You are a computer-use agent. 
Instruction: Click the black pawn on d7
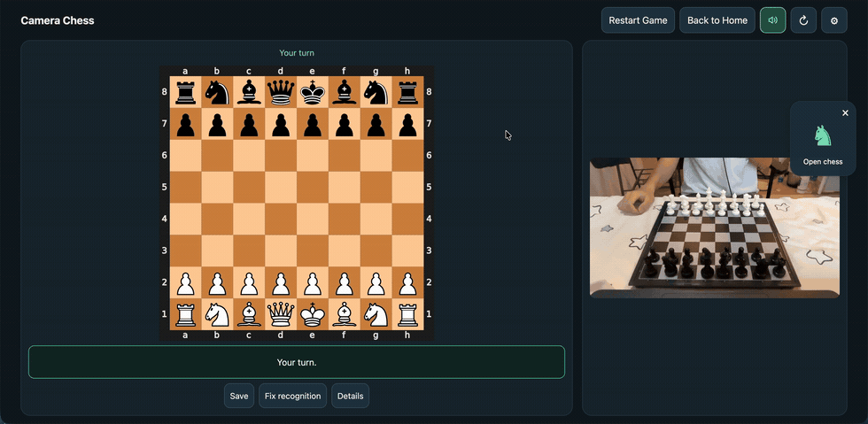(x=281, y=124)
